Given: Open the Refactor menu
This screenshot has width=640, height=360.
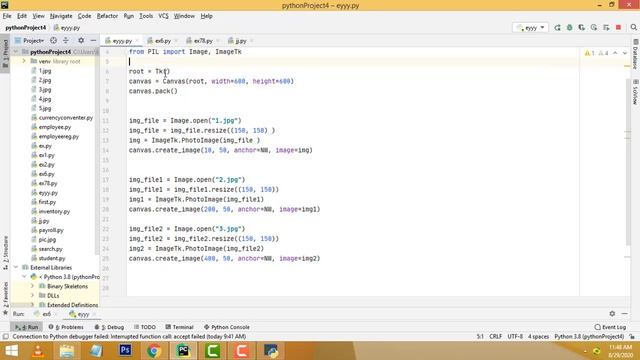Looking at the screenshot, I should [x=107, y=16].
